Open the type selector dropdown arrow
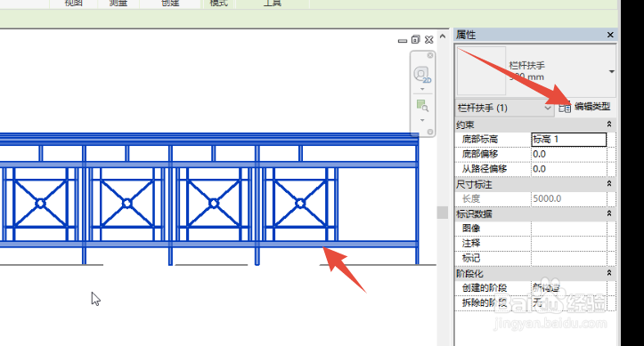 point(612,72)
